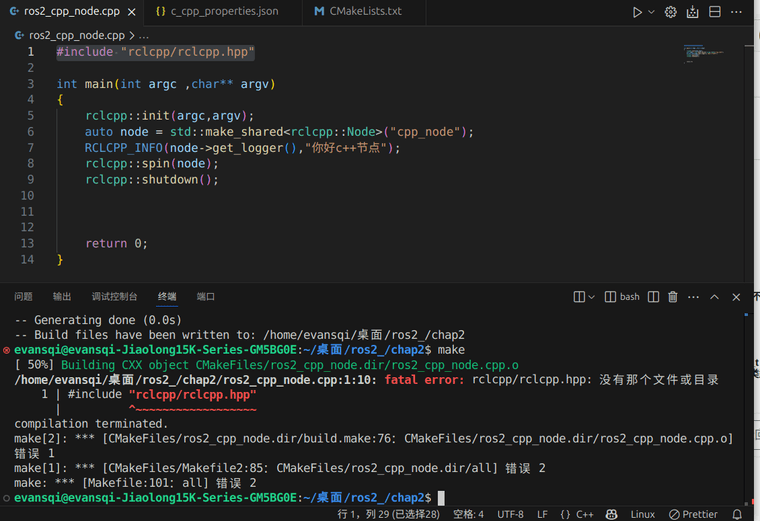The height and width of the screenshot is (521, 760).
Task: Switch to ros2_cpp_node.cpp tab
Action: pyautogui.click(x=72, y=12)
